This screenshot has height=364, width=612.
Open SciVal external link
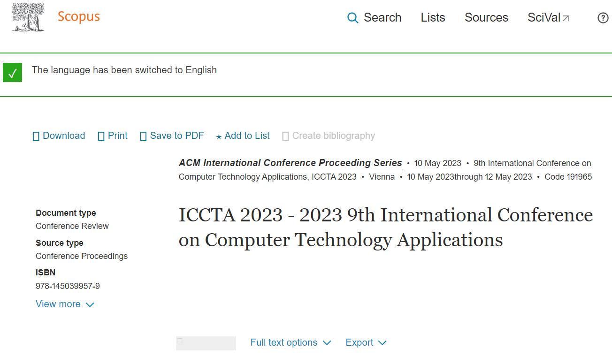coord(548,18)
